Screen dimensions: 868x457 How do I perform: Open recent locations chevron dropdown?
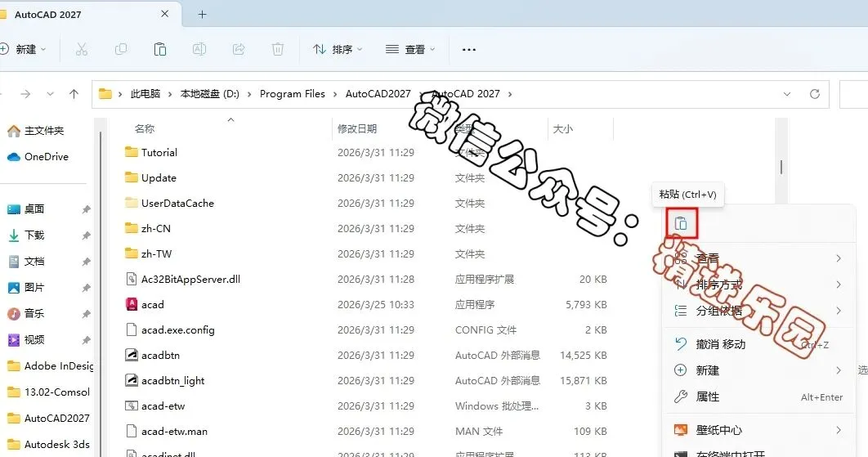coord(51,94)
